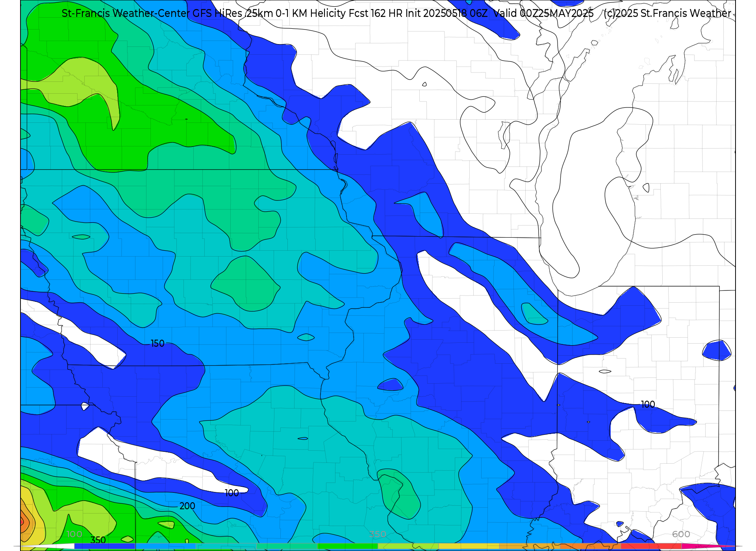Viewport: 756px width, 551px height.
Task: Click the gray '600' color bar label
Action: tap(681, 534)
